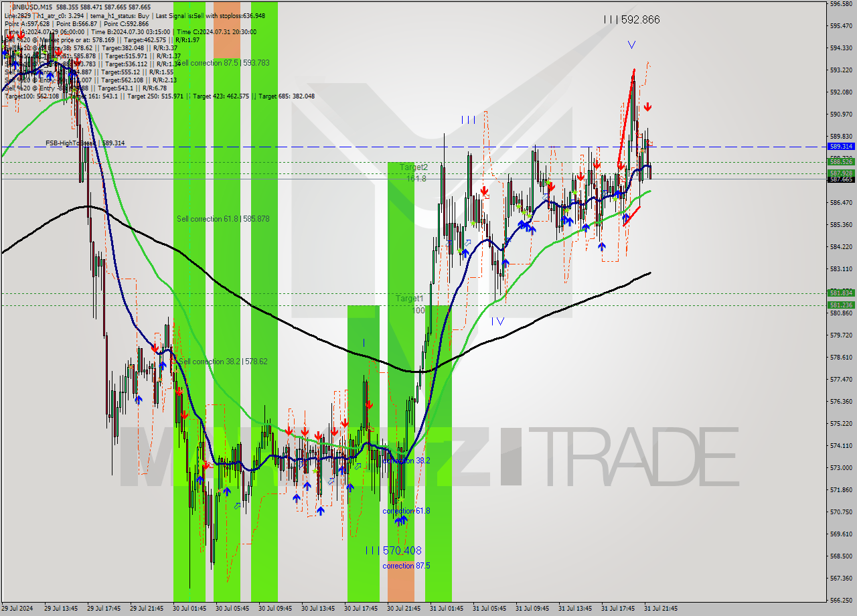857x616 pixels.
Task: Click the green 581.236 price tag
Action: [x=841, y=305]
